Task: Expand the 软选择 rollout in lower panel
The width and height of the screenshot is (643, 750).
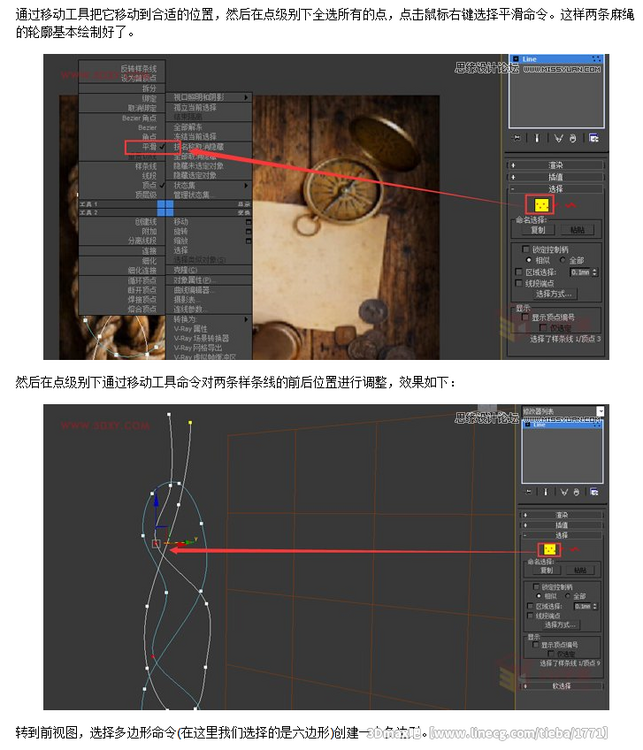Action: [559, 686]
